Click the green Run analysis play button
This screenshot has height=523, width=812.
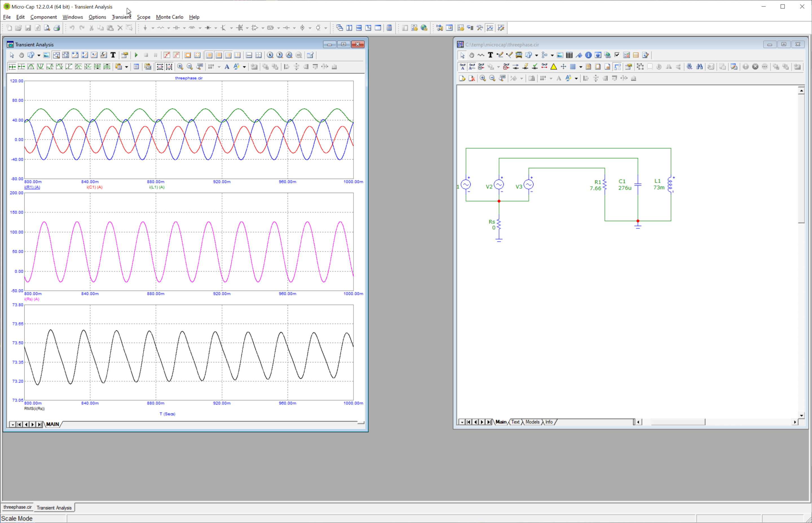pos(136,55)
